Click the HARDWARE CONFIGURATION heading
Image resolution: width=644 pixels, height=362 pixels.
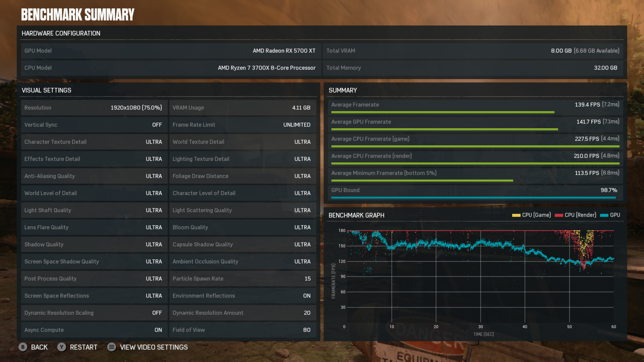tap(61, 33)
